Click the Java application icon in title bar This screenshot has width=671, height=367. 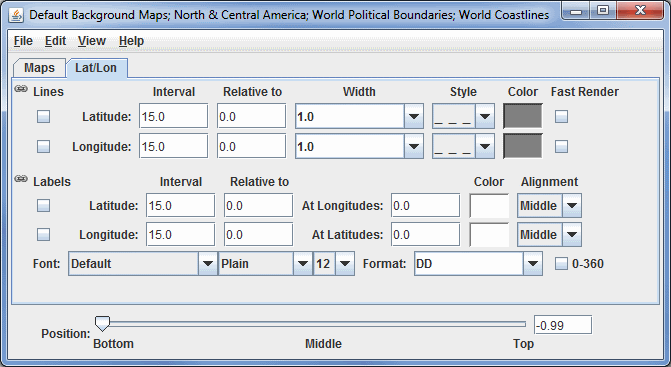tap(16, 15)
